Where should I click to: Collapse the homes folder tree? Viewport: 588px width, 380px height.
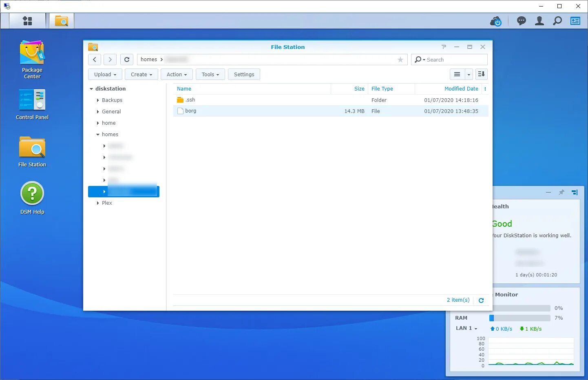point(98,134)
